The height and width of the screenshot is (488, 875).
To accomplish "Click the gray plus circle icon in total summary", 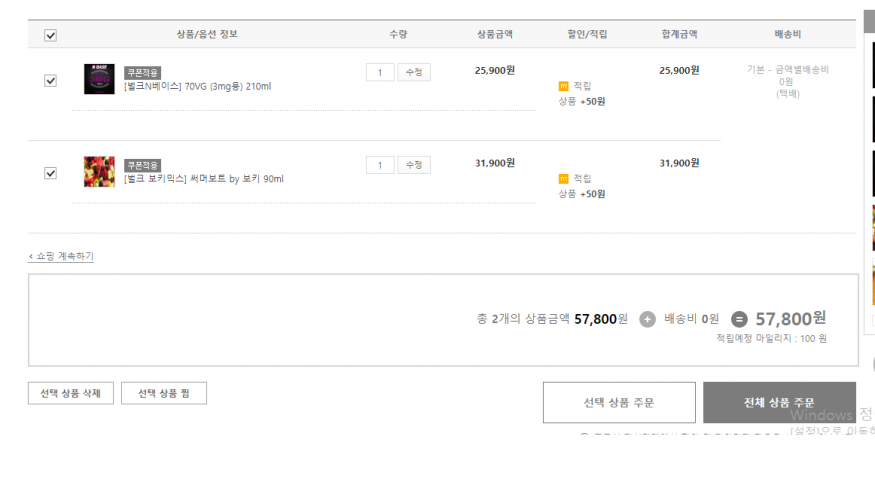I will (x=647, y=319).
